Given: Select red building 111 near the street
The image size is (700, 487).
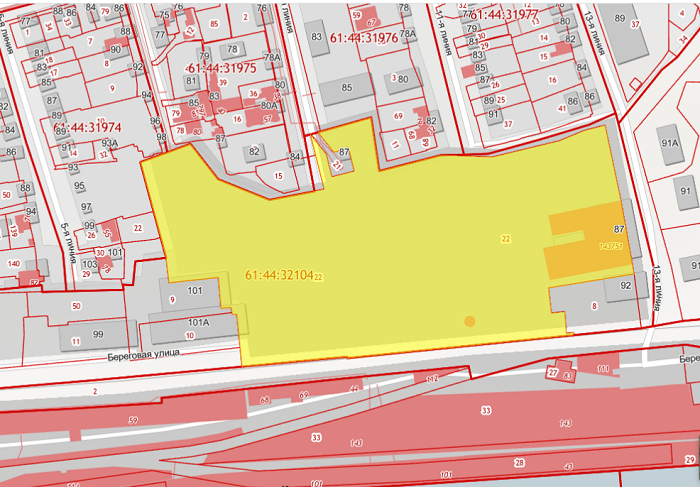Looking at the screenshot, I should [x=598, y=364].
